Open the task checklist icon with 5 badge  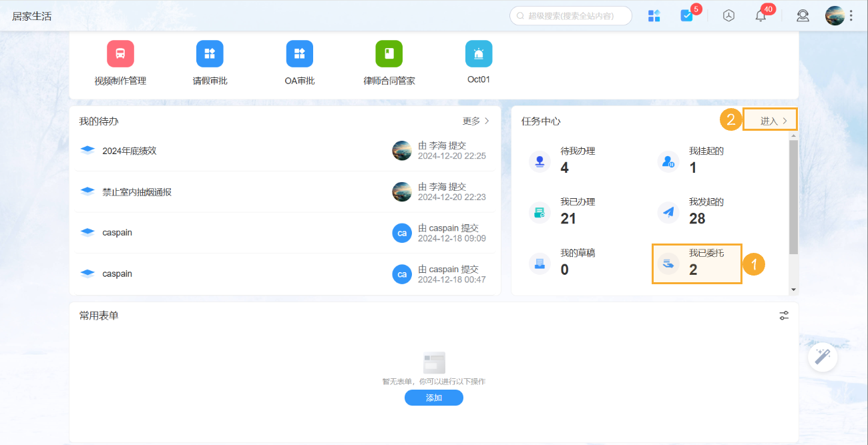[x=686, y=16]
